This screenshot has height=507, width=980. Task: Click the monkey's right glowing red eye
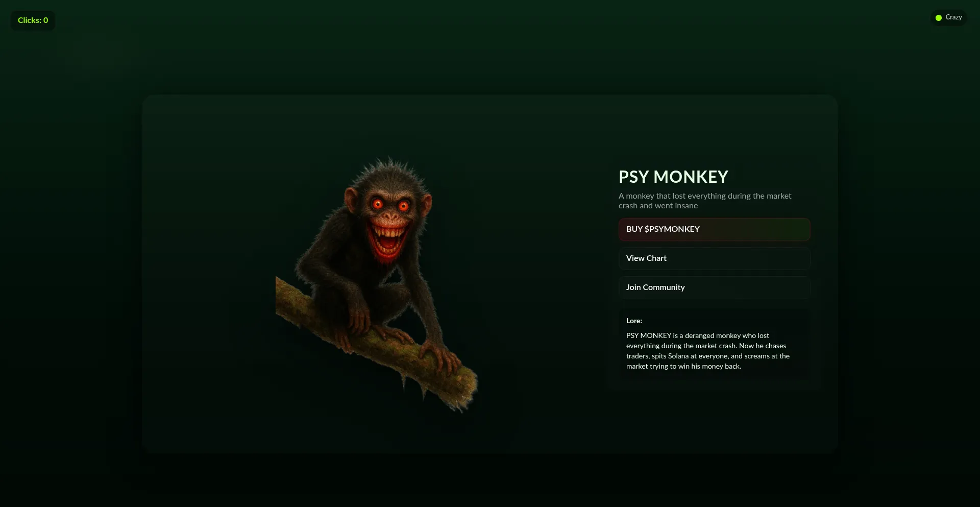click(404, 206)
